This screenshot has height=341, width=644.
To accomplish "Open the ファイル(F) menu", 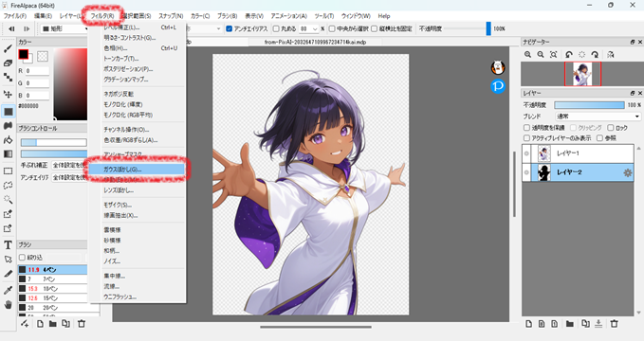I will pyautogui.click(x=15, y=16).
